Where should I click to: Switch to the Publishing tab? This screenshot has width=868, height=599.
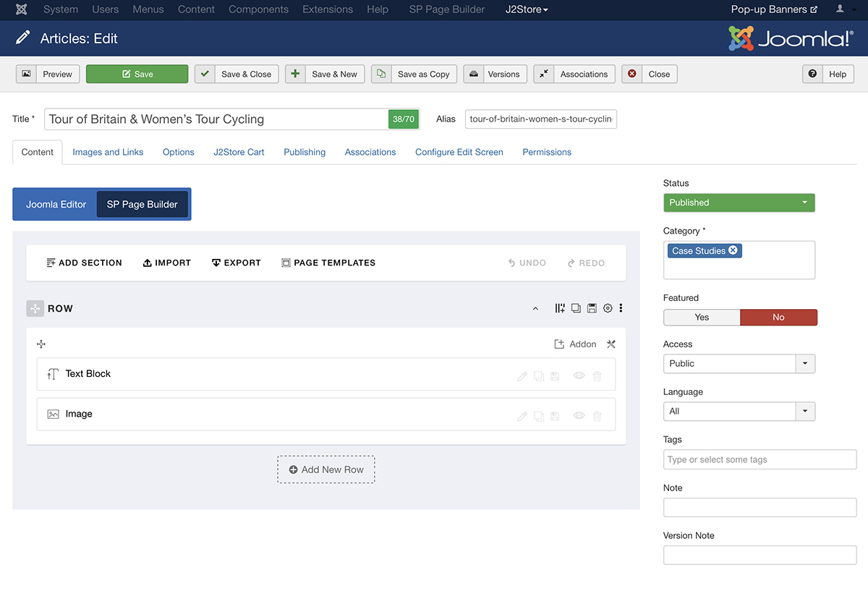(x=305, y=153)
